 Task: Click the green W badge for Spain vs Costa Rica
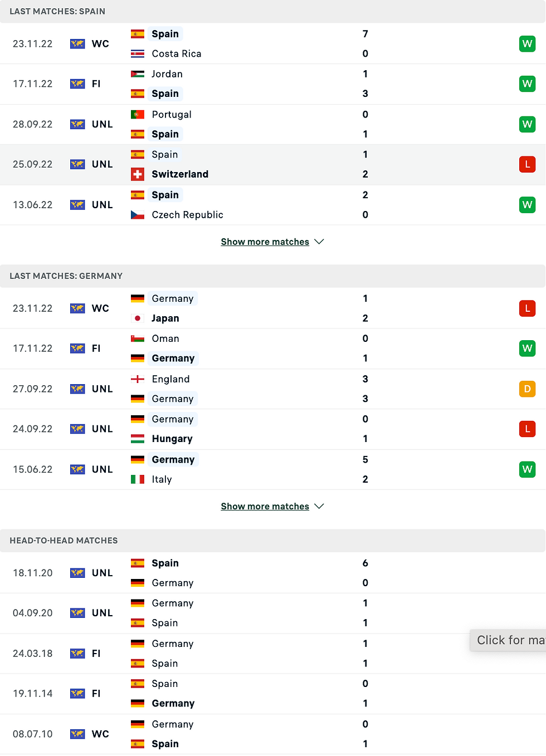pyautogui.click(x=527, y=43)
